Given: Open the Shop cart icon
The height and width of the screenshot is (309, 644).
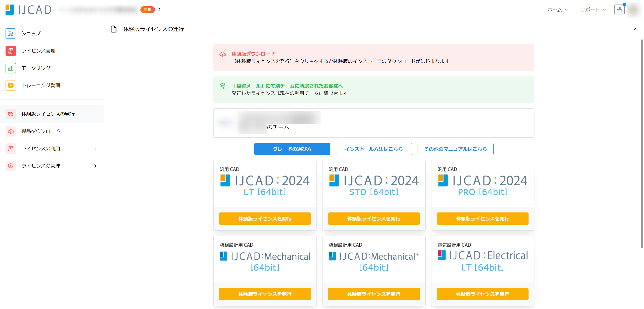Looking at the screenshot, I should (x=11, y=33).
